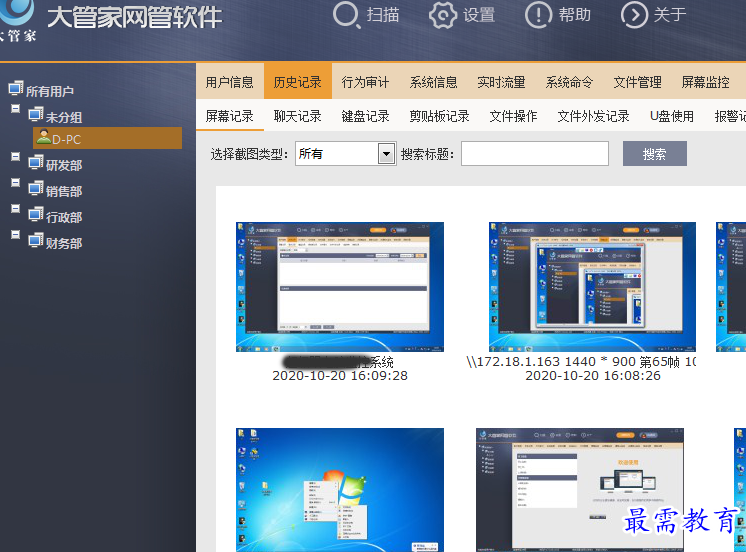The width and height of the screenshot is (746, 552).
Task: Open screenshot thumbnail dated 16:09:28
Action: 340,286
